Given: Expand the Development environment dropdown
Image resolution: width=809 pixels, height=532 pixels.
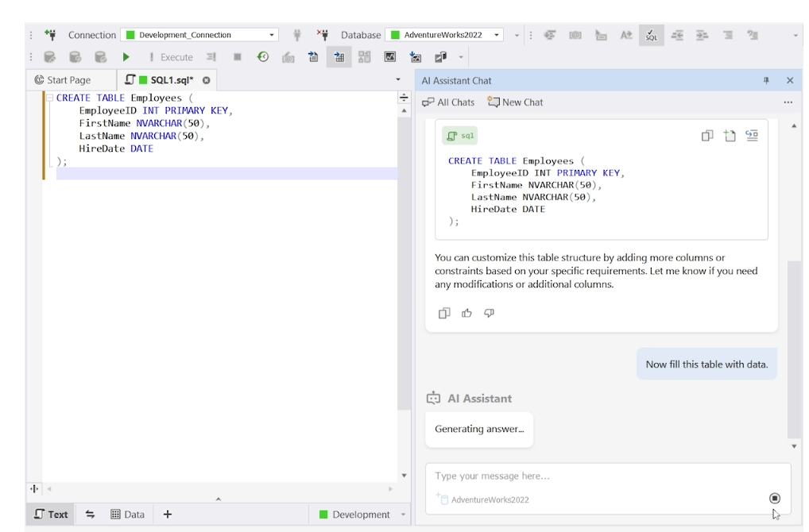Looking at the screenshot, I should (x=403, y=515).
